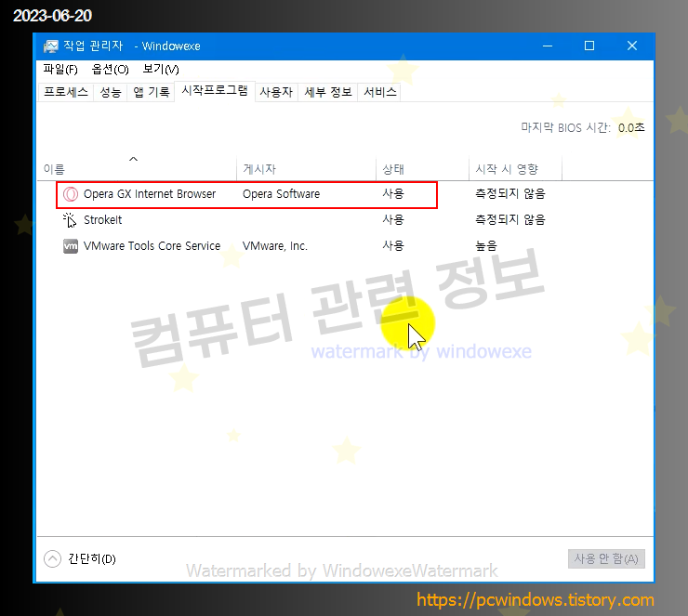
Task: Click the VMware, Inc. publisher cell
Action: tap(275, 246)
